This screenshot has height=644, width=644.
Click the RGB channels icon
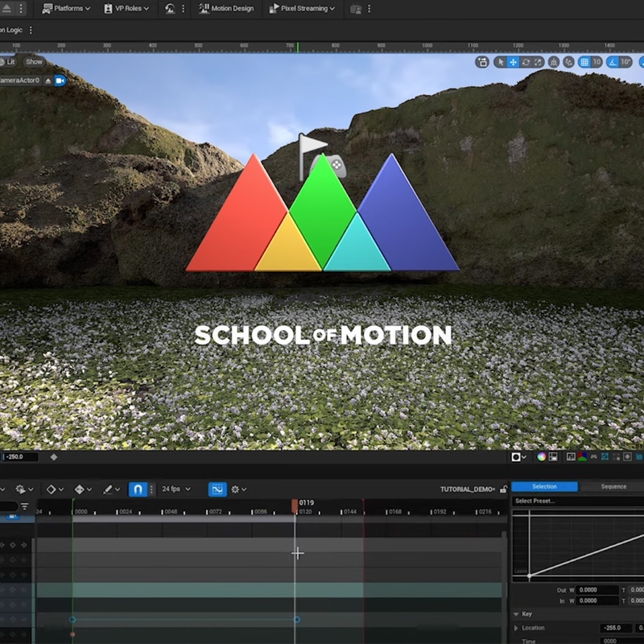[582, 456]
